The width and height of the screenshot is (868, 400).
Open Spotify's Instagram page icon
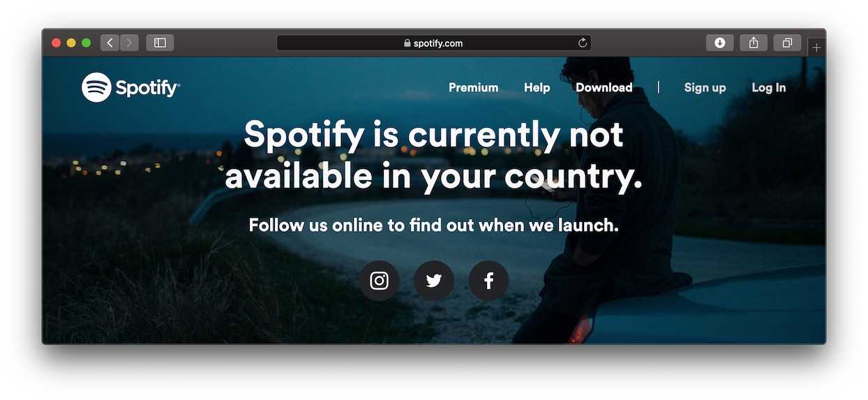point(379,281)
